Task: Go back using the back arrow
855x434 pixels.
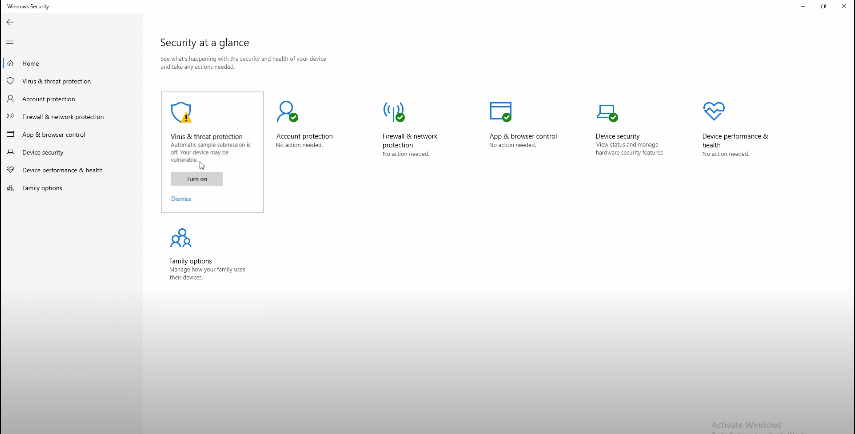Action: tap(10, 22)
